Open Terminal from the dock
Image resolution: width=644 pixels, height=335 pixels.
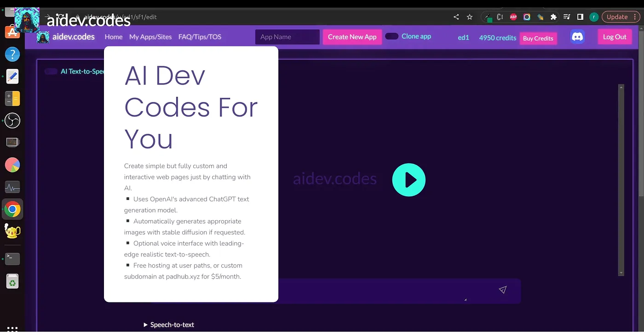12,259
